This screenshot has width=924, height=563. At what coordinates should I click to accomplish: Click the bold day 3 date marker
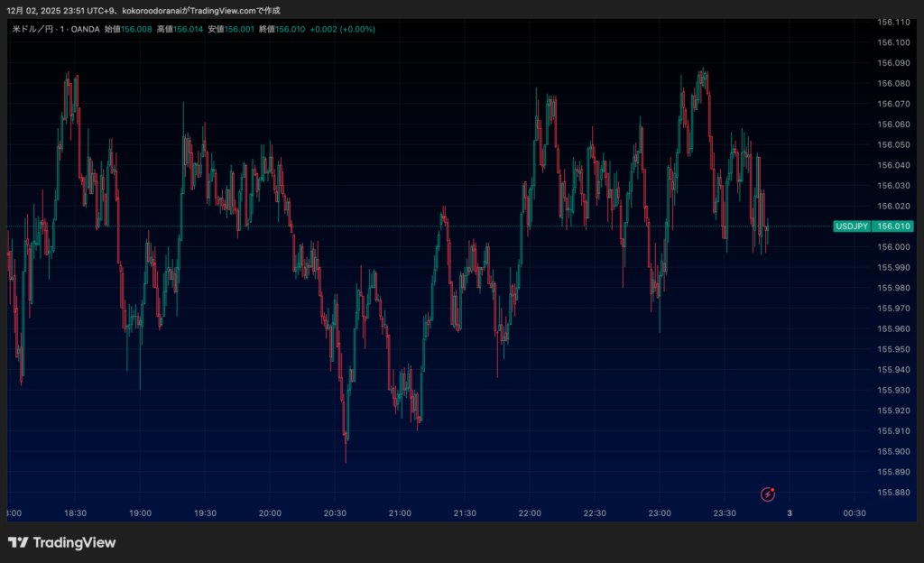click(x=790, y=513)
